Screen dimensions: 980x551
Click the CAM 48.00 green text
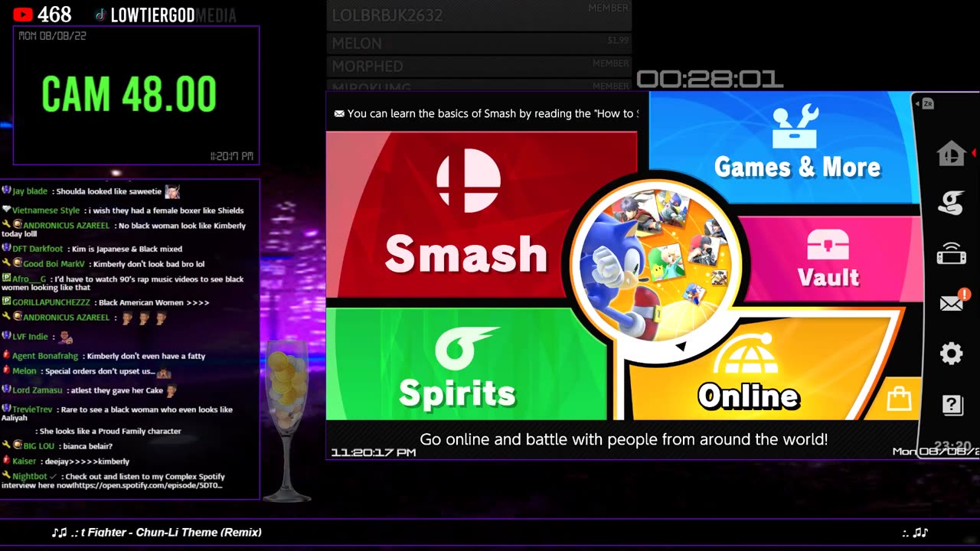tap(129, 95)
